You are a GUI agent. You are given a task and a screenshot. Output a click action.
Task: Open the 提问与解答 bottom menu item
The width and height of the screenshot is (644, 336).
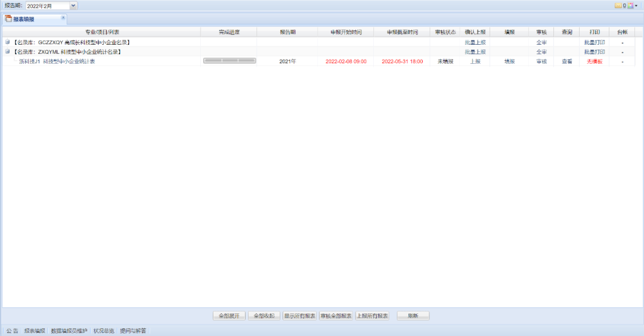(x=133, y=331)
